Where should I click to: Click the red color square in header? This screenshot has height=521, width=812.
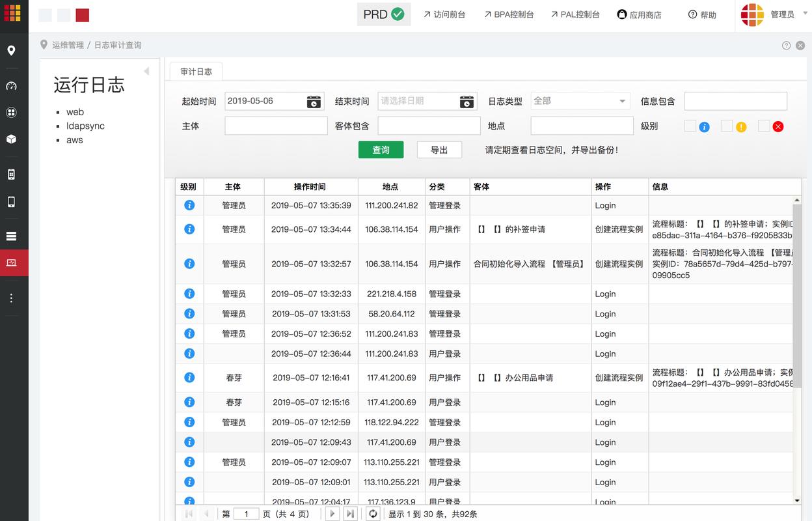tap(82, 15)
